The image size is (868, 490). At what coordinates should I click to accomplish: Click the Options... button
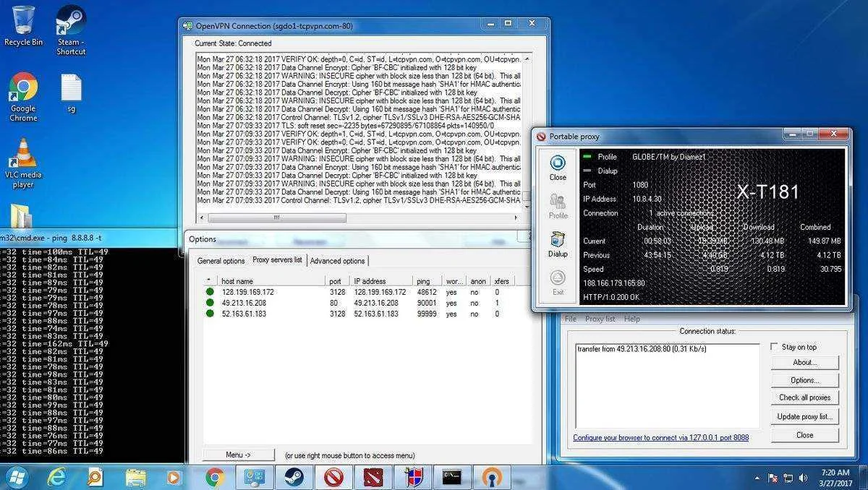(x=804, y=380)
